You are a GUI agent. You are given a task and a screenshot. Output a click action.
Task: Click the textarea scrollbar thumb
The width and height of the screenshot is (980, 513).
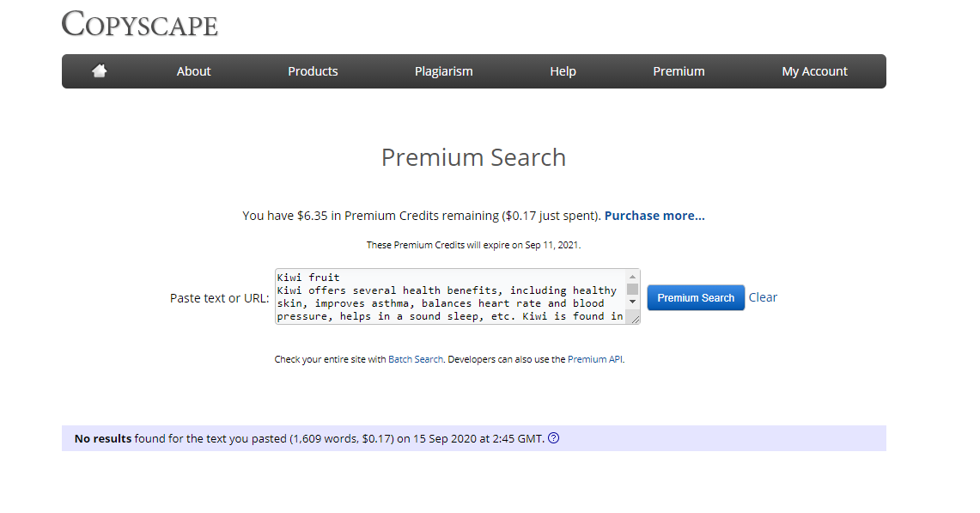pyautogui.click(x=632, y=289)
